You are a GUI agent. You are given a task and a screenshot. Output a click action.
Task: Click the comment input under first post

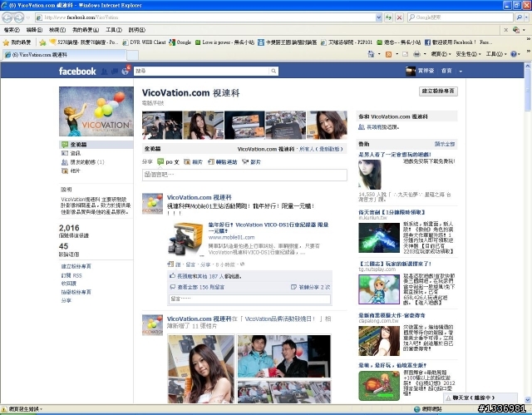249,299
